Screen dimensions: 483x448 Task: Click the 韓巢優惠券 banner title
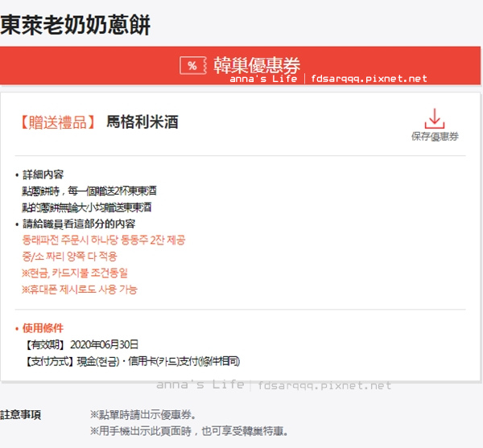(257, 65)
